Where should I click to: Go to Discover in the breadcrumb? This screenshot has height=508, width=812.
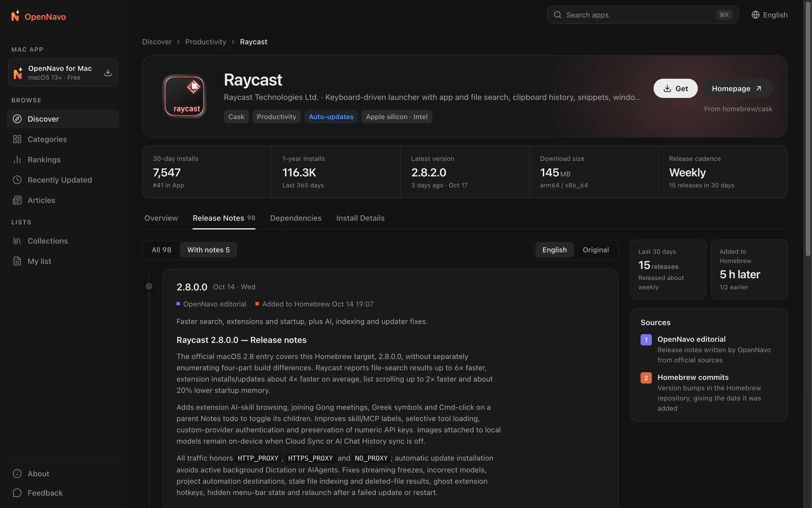(157, 42)
